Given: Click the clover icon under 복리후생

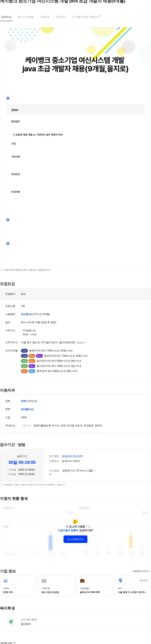Looking at the screenshot, I should [11, 622].
